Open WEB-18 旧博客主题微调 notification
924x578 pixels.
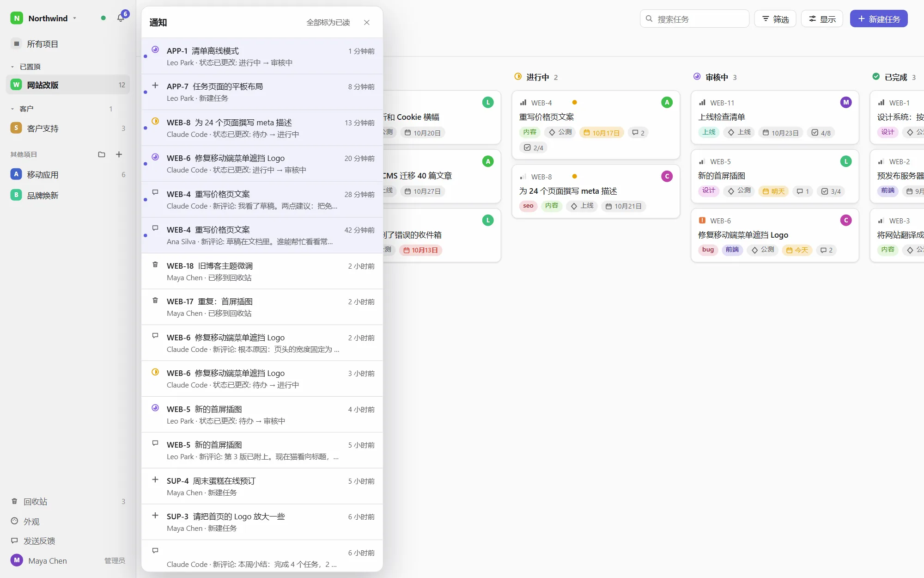pos(262,271)
